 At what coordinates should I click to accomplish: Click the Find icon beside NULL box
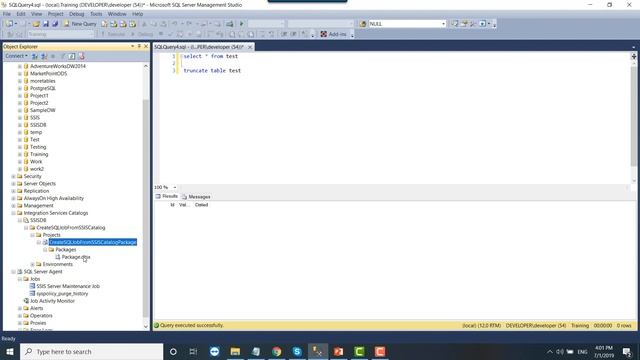(363, 24)
